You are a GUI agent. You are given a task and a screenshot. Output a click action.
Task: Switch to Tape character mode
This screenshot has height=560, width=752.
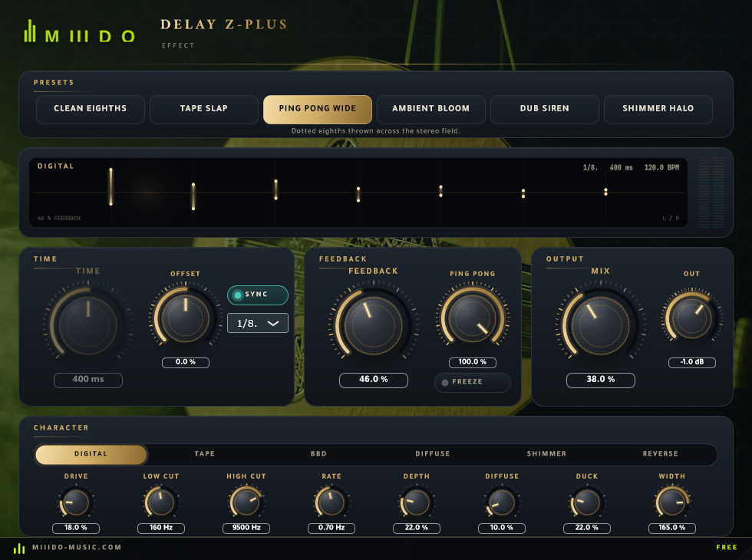click(x=205, y=454)
